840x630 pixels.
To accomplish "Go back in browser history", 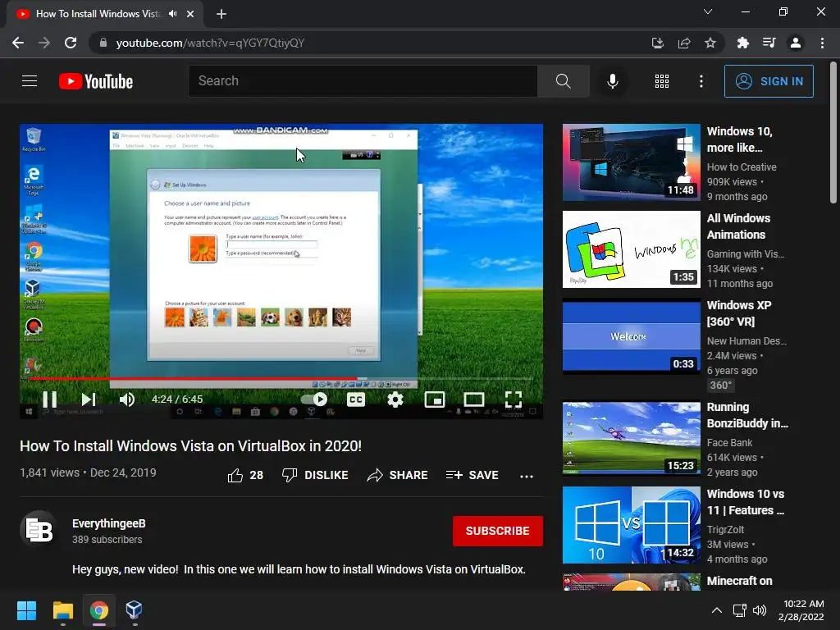I will pyautogui.click(x=18, y=43).
